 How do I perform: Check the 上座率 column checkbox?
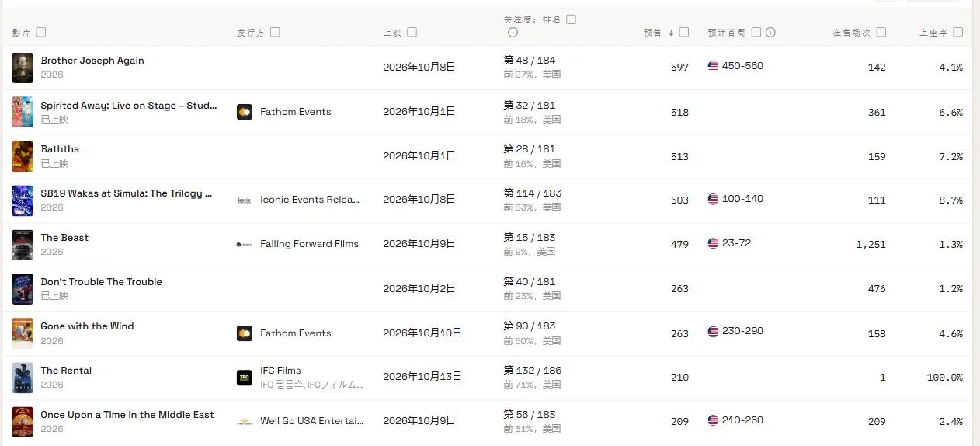coord(958,32)
